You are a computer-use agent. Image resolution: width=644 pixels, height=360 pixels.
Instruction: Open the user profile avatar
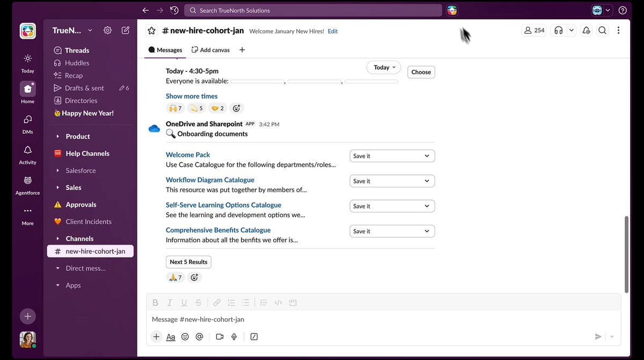(x=28, y=340)
